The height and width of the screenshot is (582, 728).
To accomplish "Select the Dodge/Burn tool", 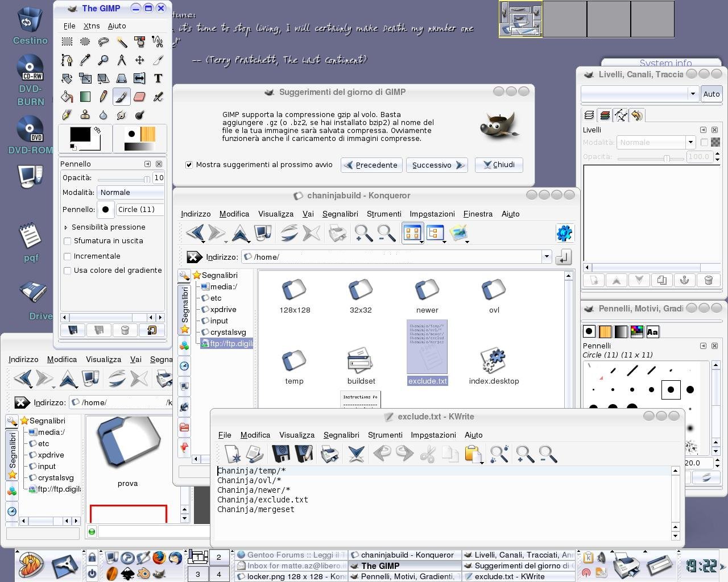I will tap(140, 115).
